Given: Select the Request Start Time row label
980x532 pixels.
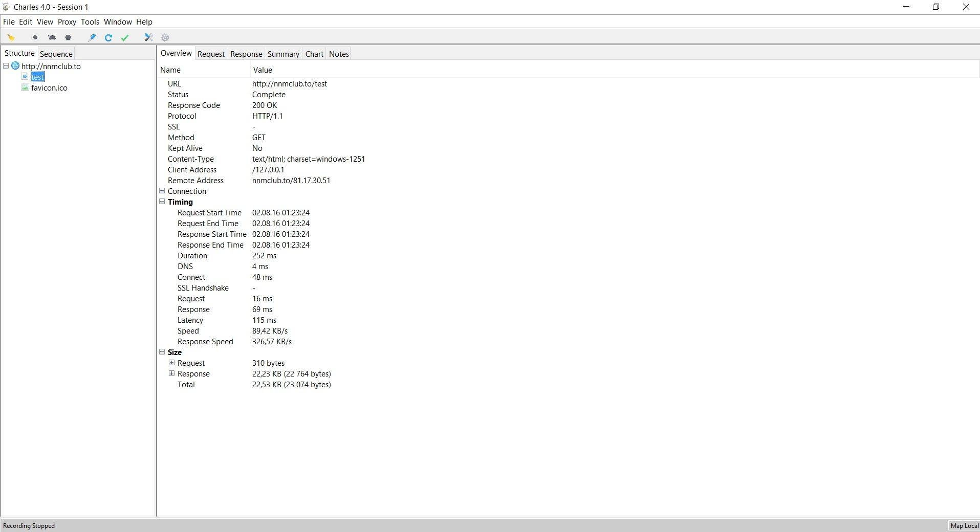Looking at the screenshot, I should (x=209, y=212).
